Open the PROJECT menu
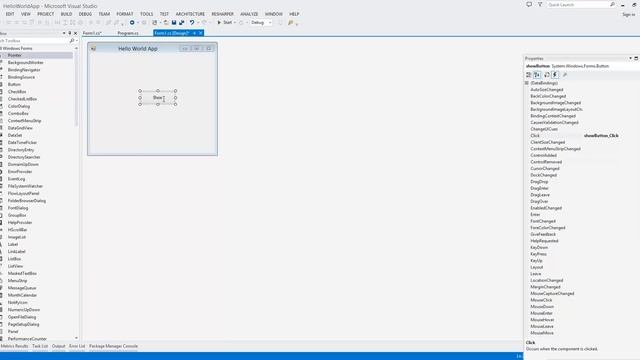Image resolution: width=640 pixels, height=360 pixels. click(x=46, y=14)
